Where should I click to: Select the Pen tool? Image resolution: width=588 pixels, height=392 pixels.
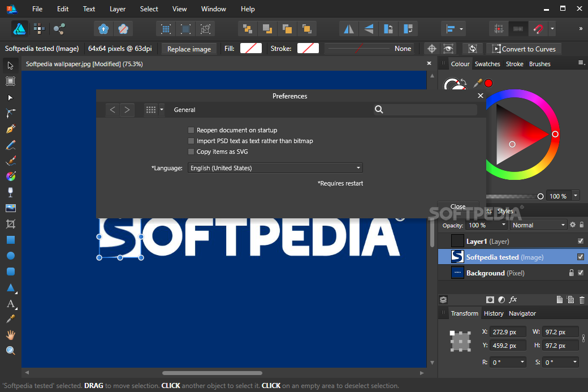(x=11, y=129)
